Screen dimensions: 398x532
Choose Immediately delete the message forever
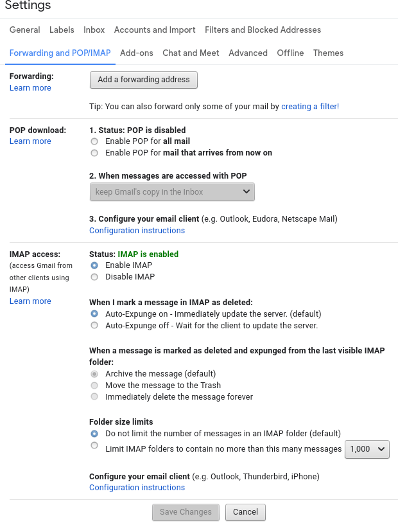tap(94, 396)
